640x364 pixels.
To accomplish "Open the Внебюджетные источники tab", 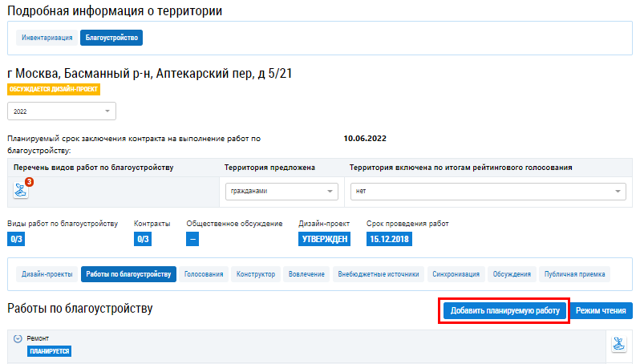I will click(x=379, y=274).
